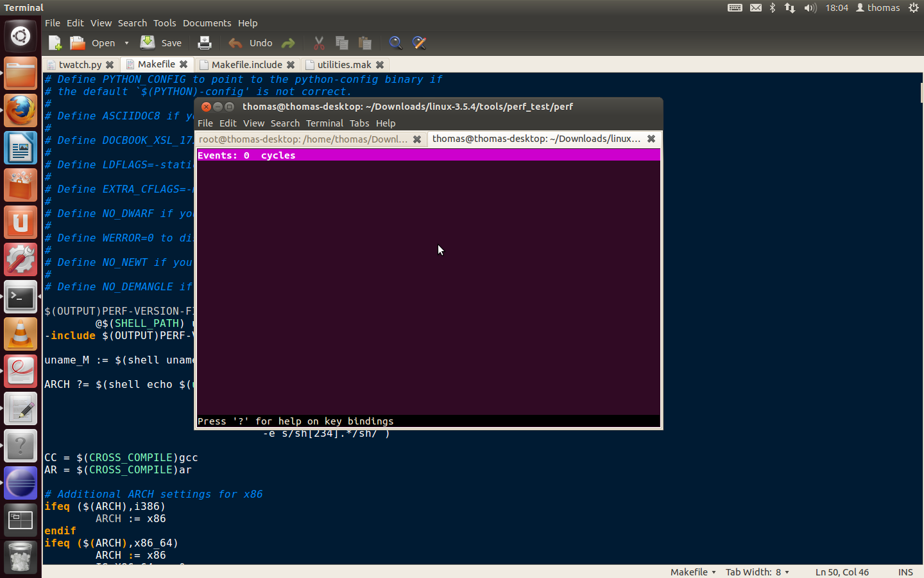
Task: Open the sound volume indicator
Action: tap(810, 8)
